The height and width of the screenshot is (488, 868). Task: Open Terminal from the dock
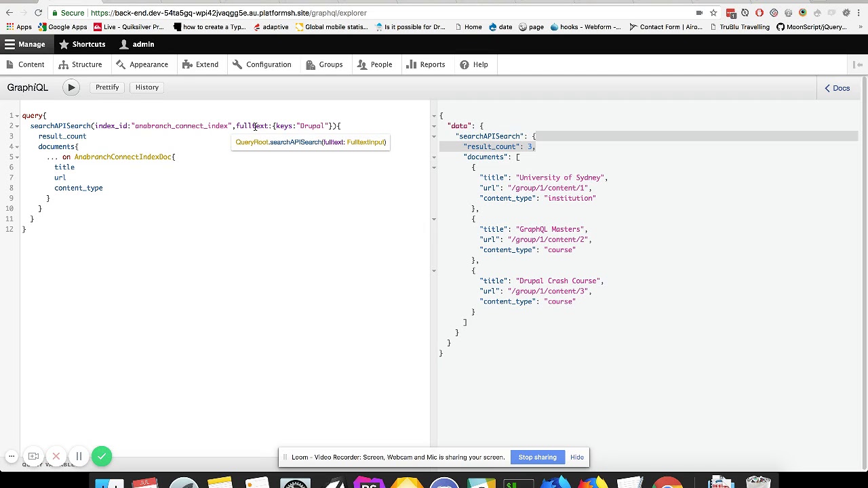click(517, 483)
